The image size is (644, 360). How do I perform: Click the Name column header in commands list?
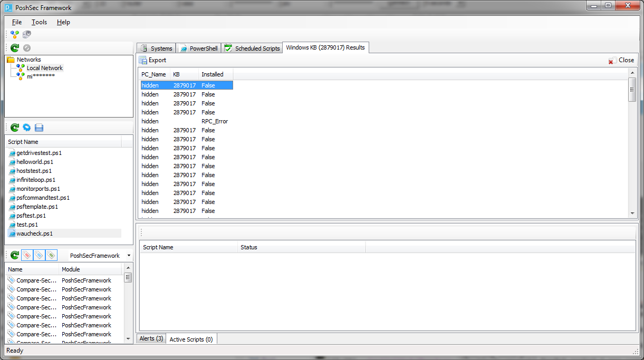point(32,269)
